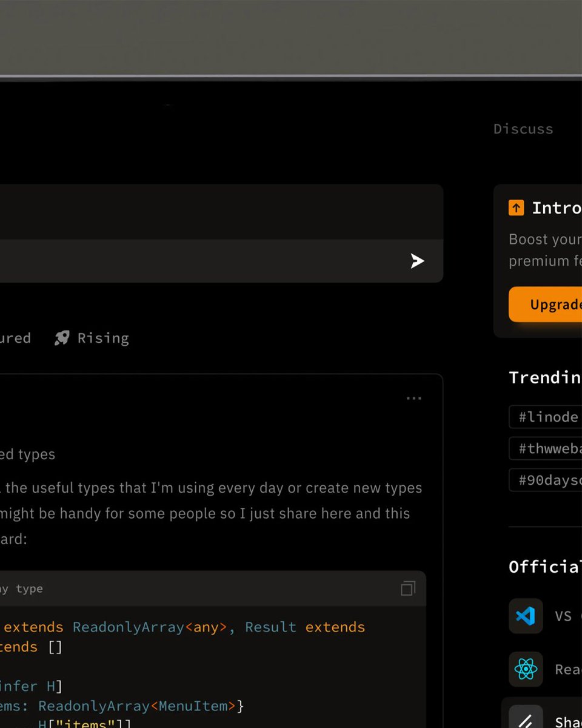Open the post three-dots menu

pyautogui.click(x=414, y=399)
